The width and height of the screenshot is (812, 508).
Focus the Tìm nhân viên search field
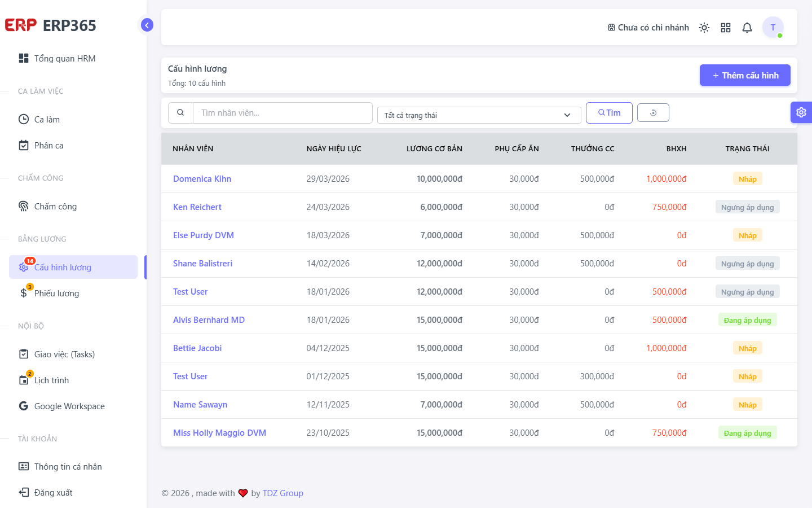[x=283, y=113]
